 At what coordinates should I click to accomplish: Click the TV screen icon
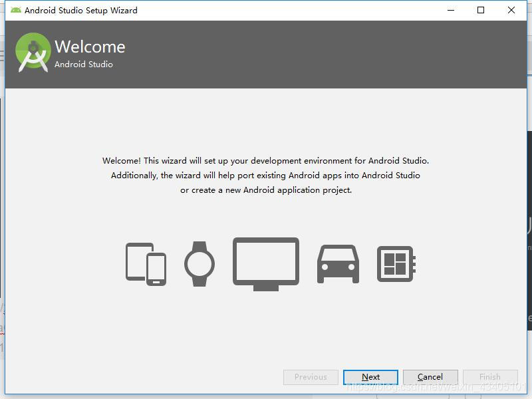pyautogui.click(x=266, y=264)
